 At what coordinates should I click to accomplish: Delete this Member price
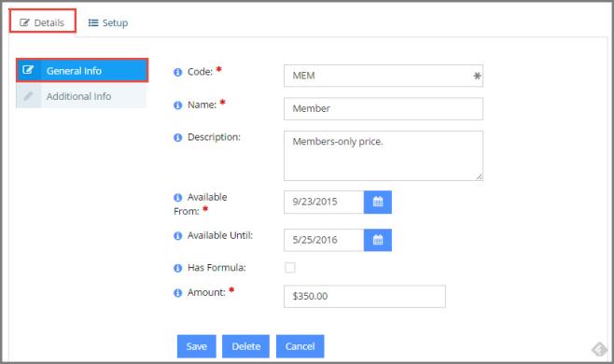pyautogui.click(x=246, y=346)
